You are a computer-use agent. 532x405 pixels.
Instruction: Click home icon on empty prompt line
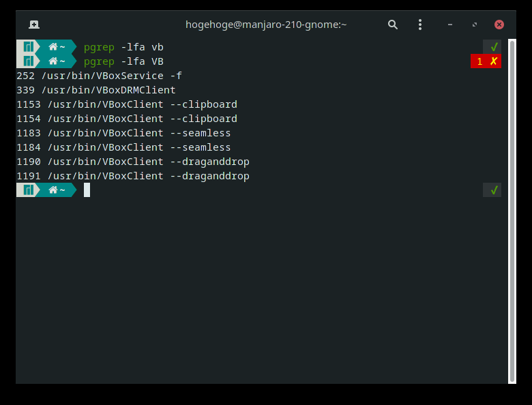53,190
